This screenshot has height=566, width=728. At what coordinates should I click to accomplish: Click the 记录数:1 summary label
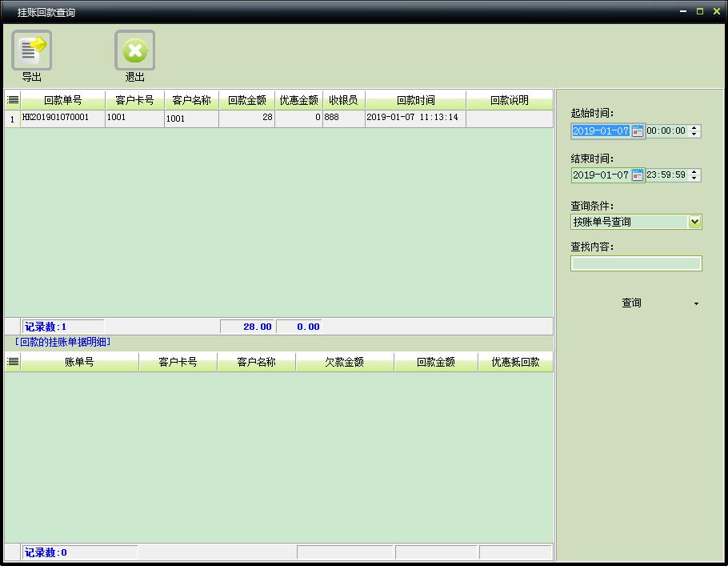[x=46, y=327]
